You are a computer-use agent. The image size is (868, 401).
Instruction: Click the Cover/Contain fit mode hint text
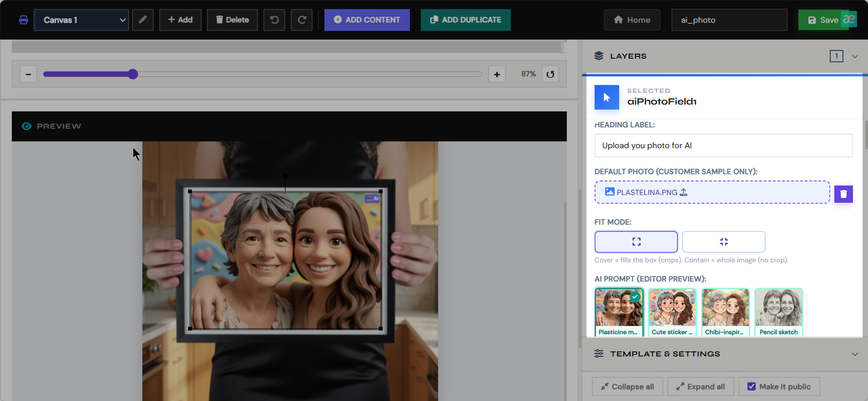click(691, 260)
